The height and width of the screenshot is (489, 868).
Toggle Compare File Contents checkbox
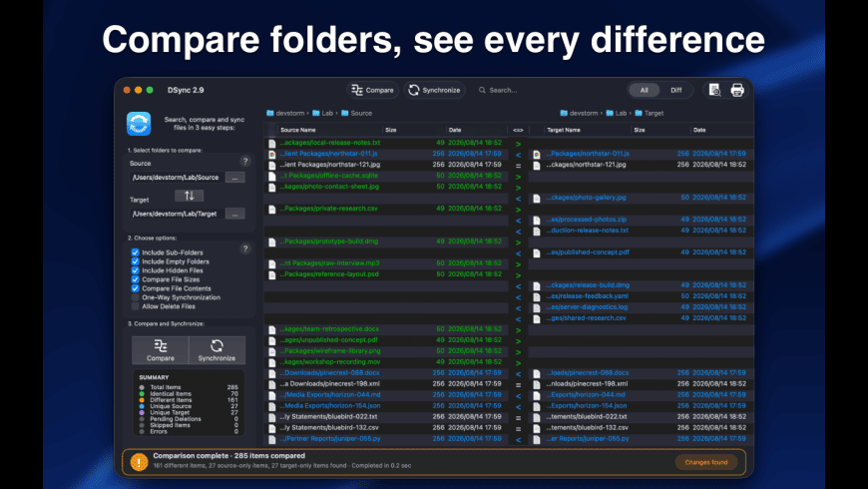coord(135,288)
